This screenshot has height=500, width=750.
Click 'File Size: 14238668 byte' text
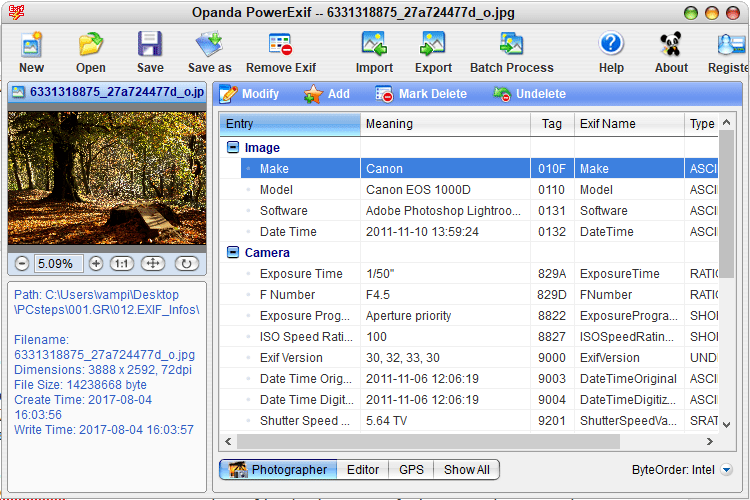click(x=80, y=385)
